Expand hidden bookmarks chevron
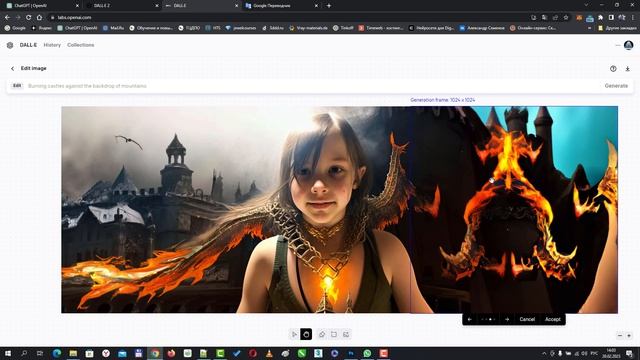This screenshot has width=640, height=360. pyautogui.click(x=589, y=28)
